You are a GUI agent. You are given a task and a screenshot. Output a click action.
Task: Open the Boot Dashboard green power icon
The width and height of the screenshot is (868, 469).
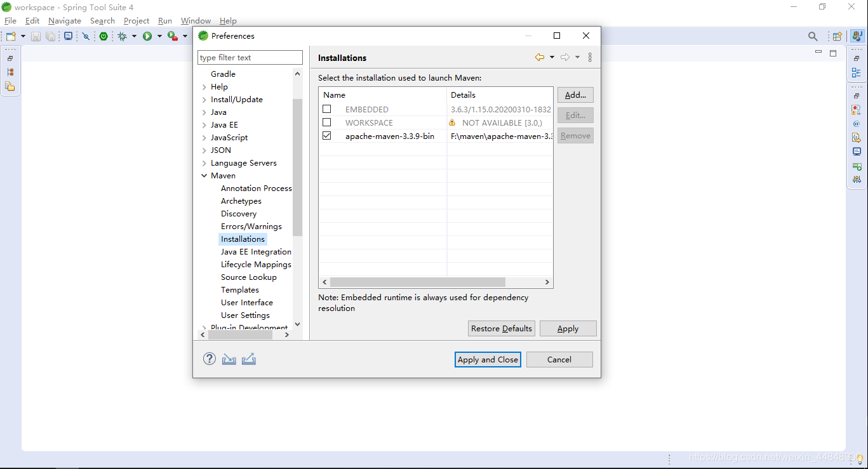(x=103, y=36)
